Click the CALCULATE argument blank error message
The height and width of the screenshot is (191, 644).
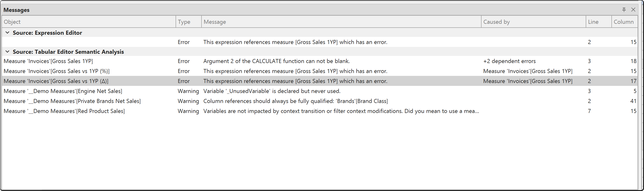(x=276, y=61)
